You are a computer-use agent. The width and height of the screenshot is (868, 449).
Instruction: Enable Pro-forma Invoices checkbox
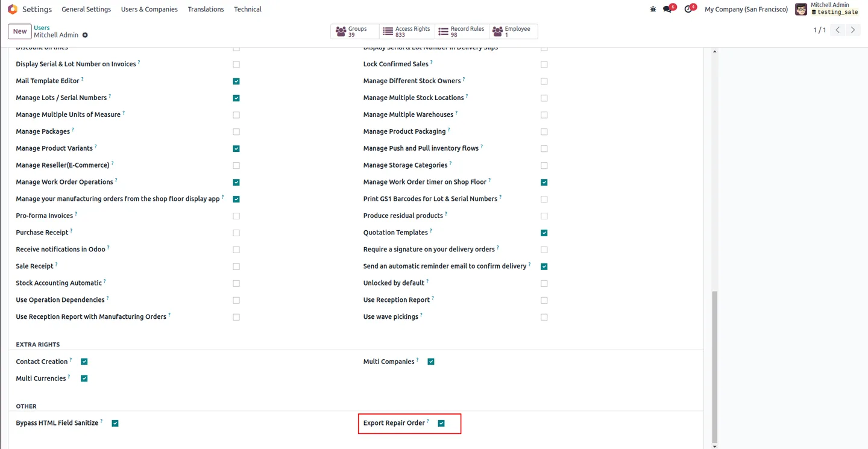(236, 216)
